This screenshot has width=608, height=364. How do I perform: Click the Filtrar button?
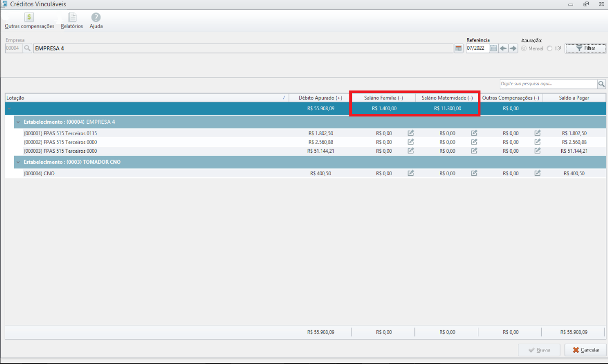[586, 48]
